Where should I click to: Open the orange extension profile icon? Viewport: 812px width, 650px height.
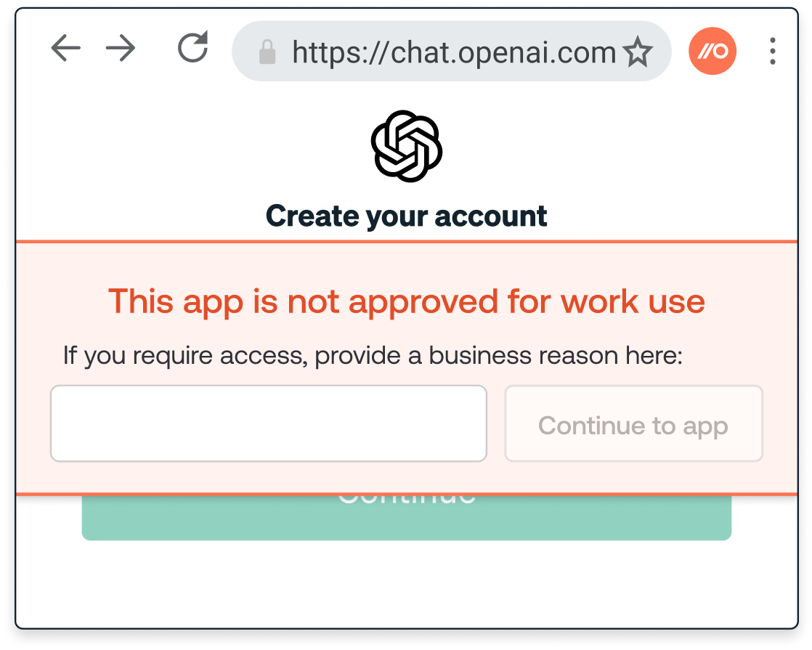coord(712,51)
